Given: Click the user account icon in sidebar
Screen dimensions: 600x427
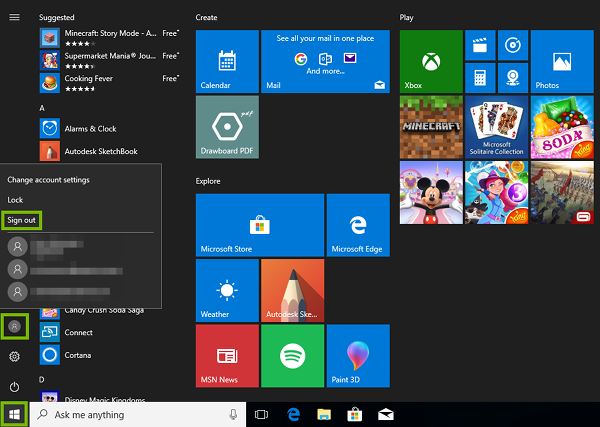Looking at the screenshot, I should [x=15, y=326].
